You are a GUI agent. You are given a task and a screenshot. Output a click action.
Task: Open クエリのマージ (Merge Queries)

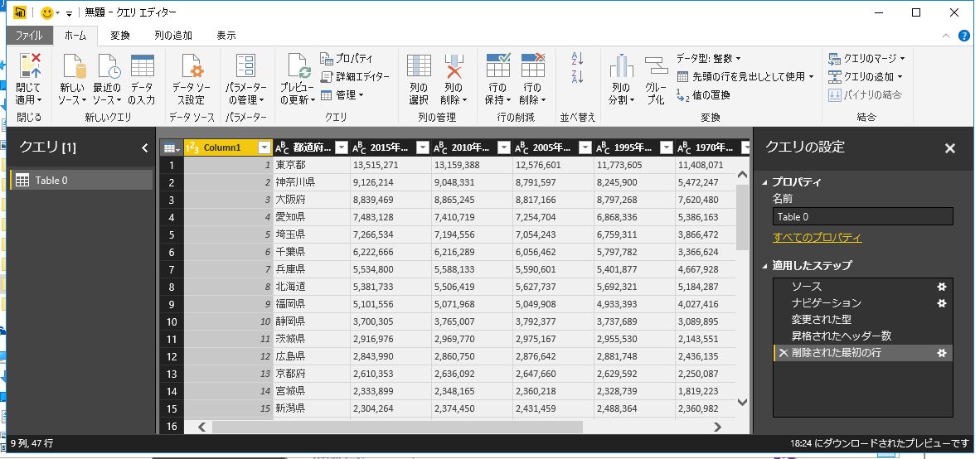coord(866,58)
